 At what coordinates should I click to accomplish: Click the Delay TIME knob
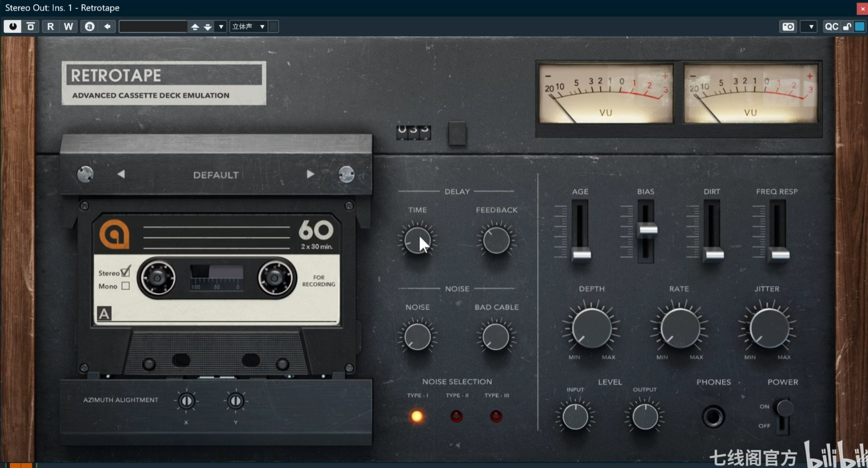(x=417, y=240)
